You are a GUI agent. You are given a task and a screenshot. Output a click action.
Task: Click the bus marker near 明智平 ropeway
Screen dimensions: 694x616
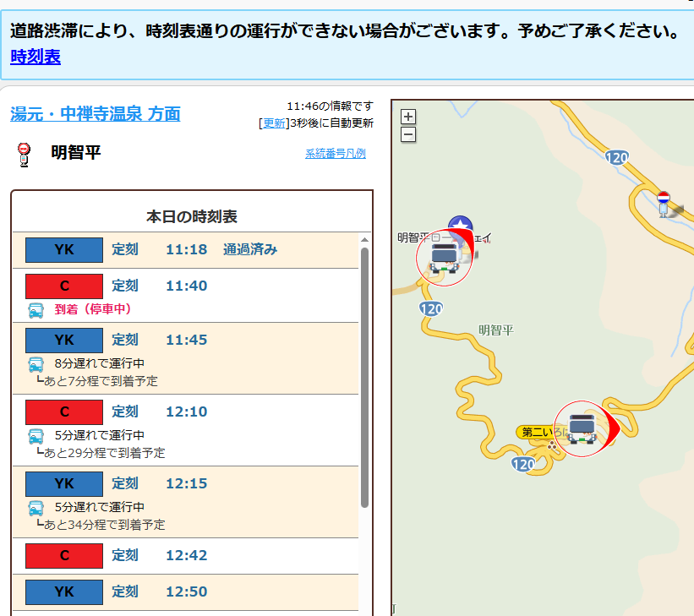coord(444,257)
